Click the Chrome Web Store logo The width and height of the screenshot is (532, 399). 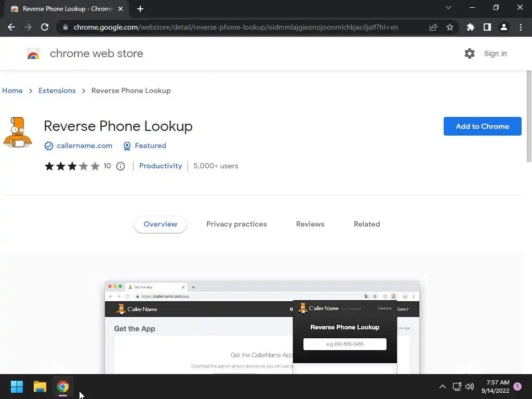point(33,54)
